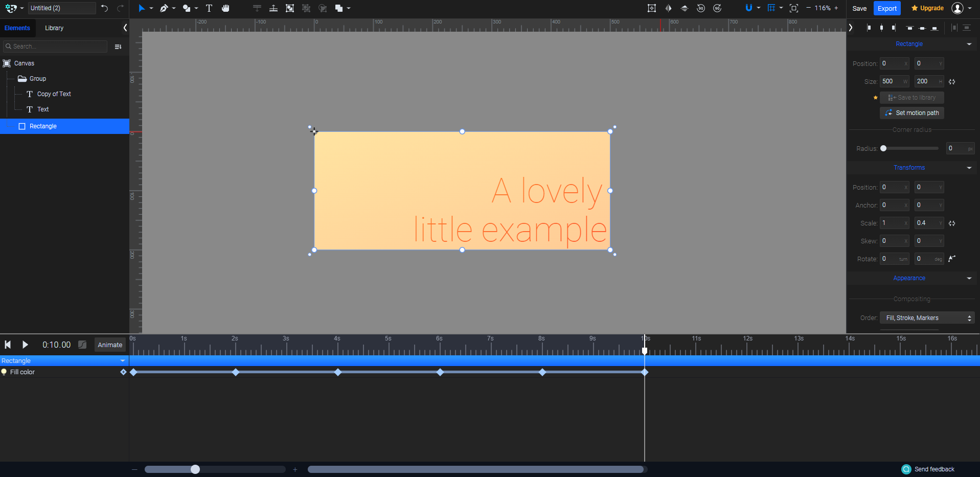Image resolution: width=980 pixels, height=477 pixels.
Task: Adjust the corner Radius slider
Action: (884, 148)
